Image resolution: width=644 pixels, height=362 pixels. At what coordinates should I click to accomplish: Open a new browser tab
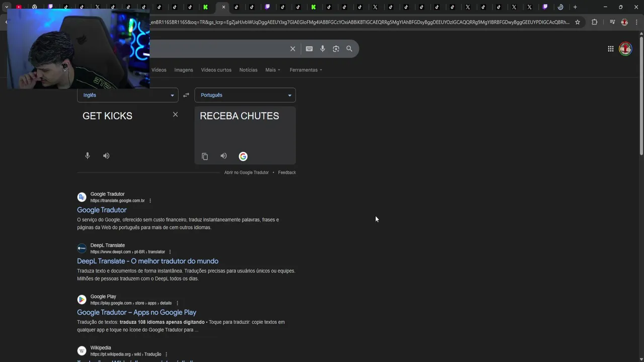(575, 7)
